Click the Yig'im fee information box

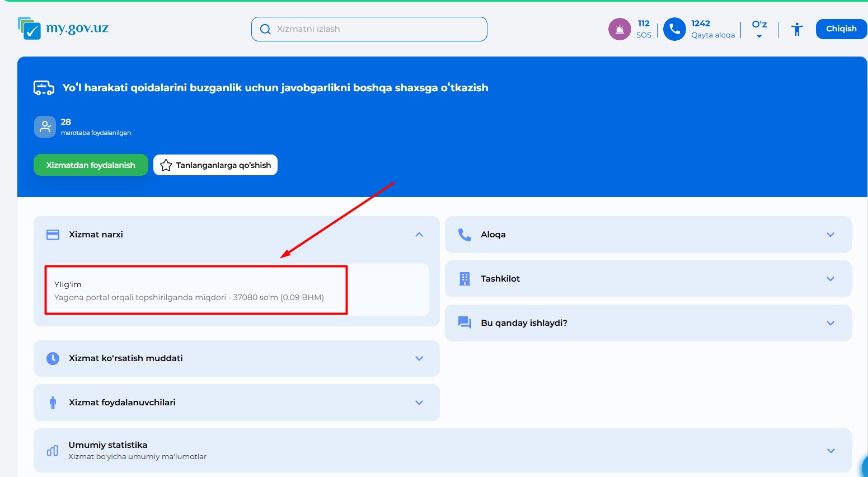[196, 291]
